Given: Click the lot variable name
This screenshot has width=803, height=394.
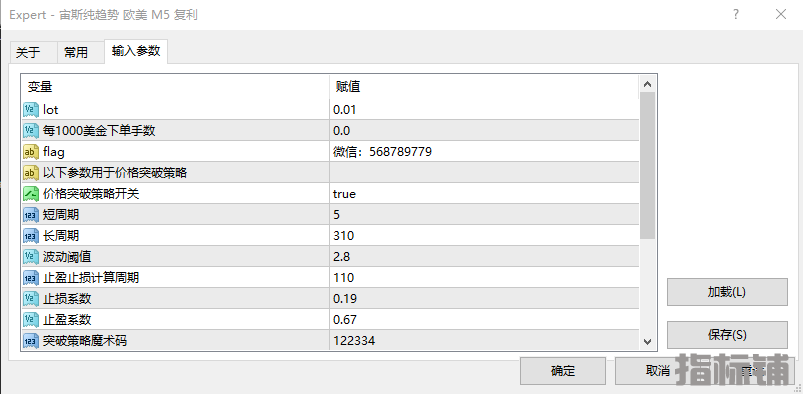Looking at the screenshot, I should tap(51, 110).
